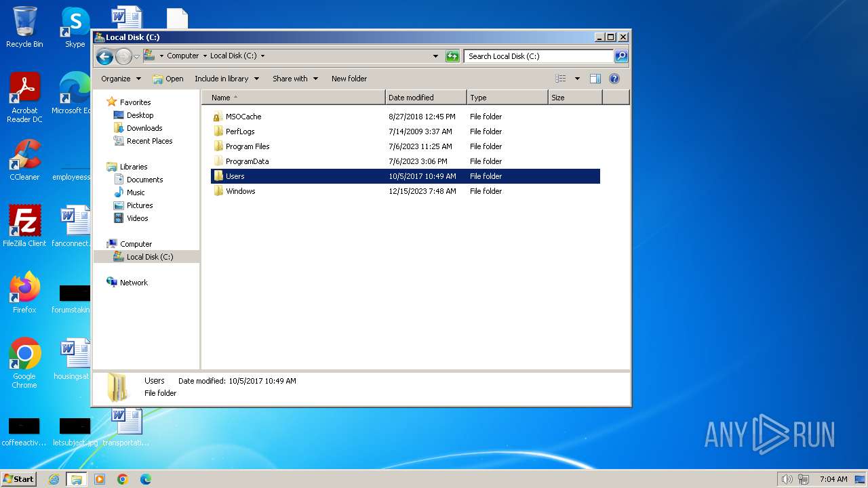868x488 pixels.
Task: Click the Help question mark icon
Action: (614, 79)
